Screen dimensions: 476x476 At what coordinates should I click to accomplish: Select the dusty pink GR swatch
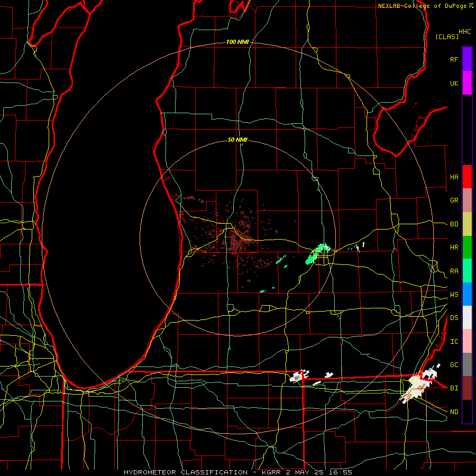pyautogui.click(x=467, y=200)
